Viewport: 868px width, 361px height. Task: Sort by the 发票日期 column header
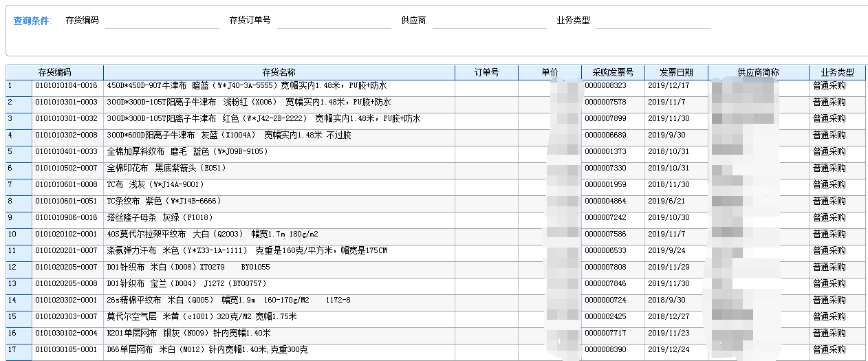[x=676, y=72]
